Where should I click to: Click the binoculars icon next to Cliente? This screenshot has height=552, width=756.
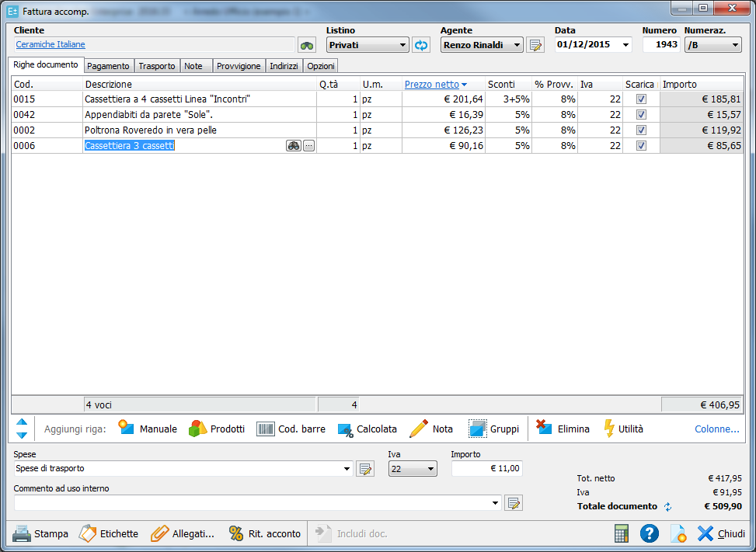coord(307,45)
